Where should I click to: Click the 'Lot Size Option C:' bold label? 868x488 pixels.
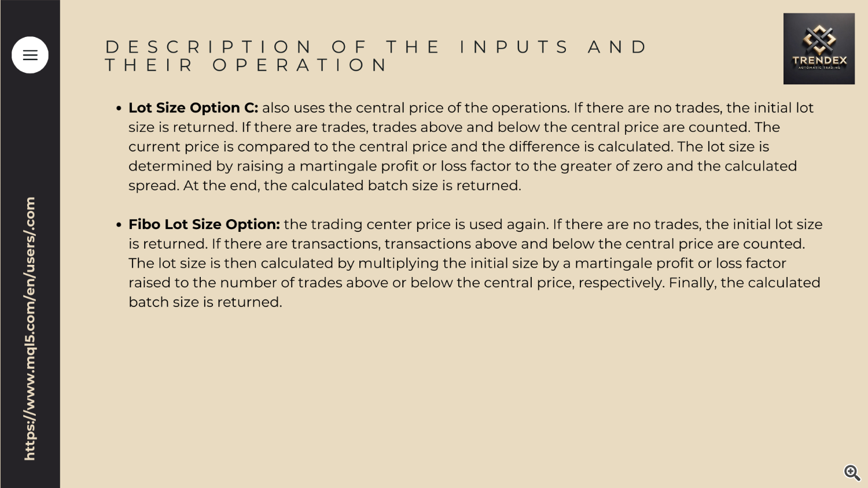click(x=193, y=108)
